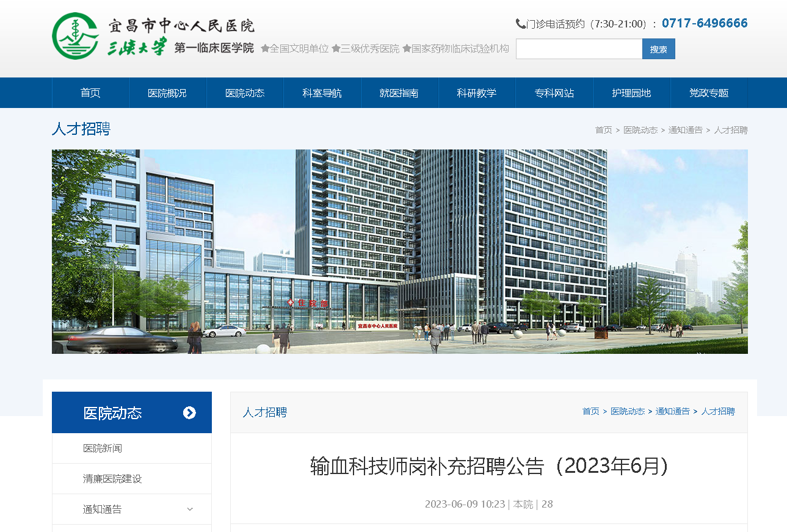The image size is (787, 532).
Task: Select 就医指南 in the navigation bar
Action: click(399, 93)
